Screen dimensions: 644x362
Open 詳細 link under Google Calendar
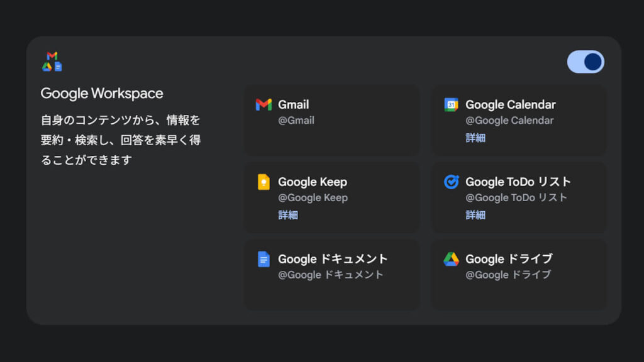pos(475,138)
